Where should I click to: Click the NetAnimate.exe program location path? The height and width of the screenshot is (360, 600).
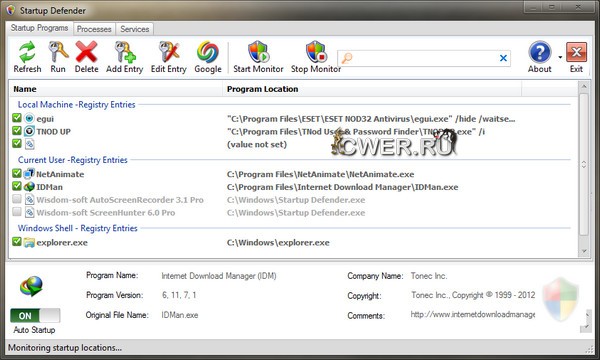[321, 174]
